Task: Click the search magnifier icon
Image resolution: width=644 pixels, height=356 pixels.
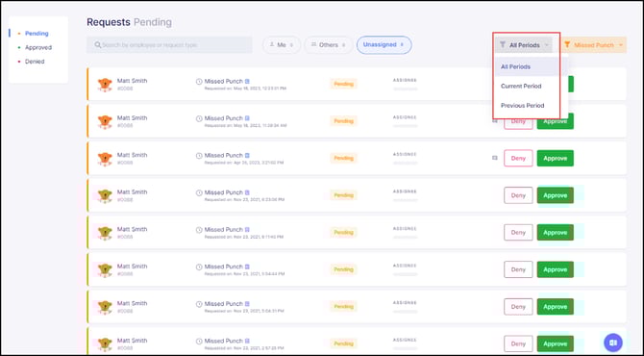Action: click(x=98, y=45)
